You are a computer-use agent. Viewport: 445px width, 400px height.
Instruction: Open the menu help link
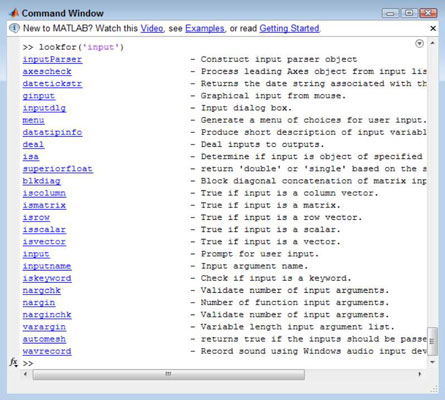33,120
